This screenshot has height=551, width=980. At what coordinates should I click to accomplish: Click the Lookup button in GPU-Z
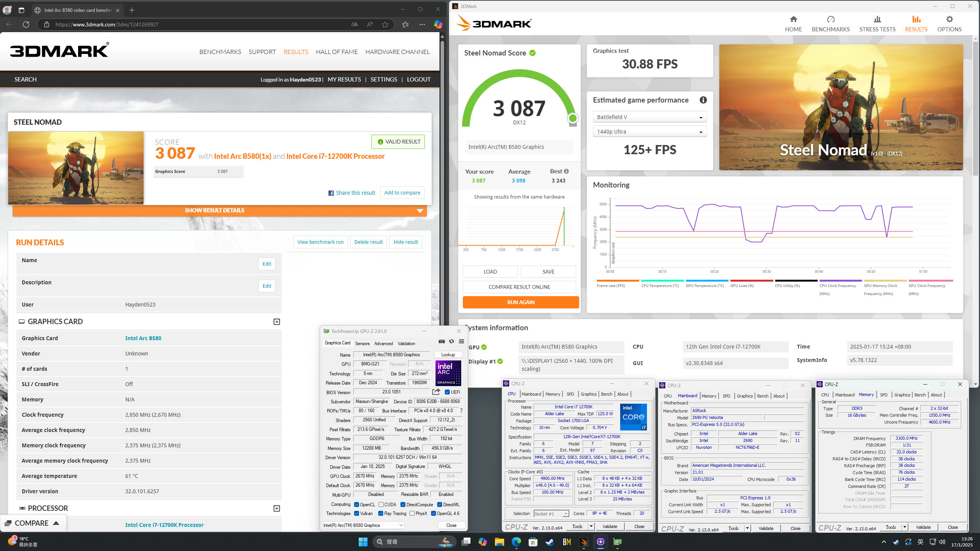448,355
